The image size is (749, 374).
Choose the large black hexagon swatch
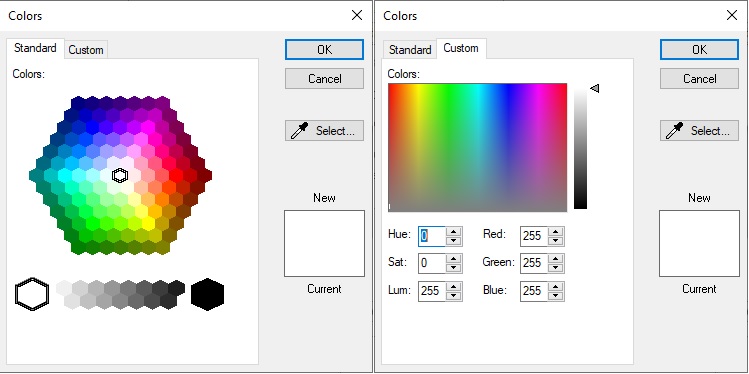(207, 294)
